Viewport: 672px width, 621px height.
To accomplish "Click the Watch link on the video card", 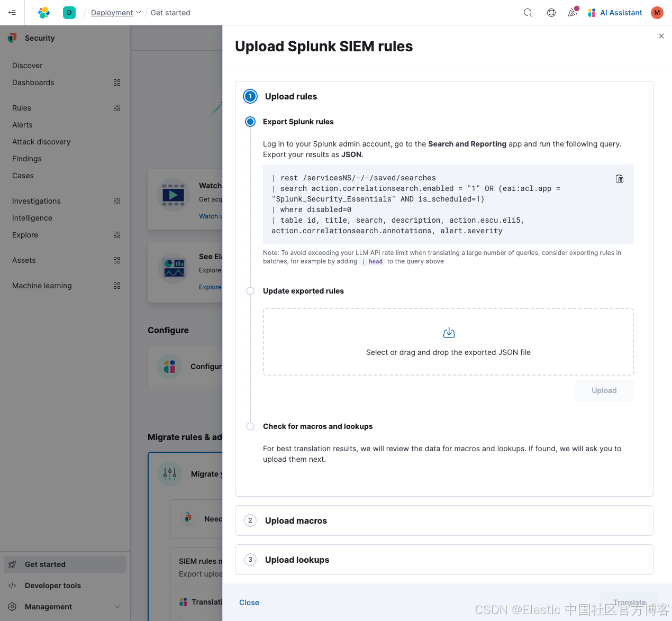I will (211, 216).
